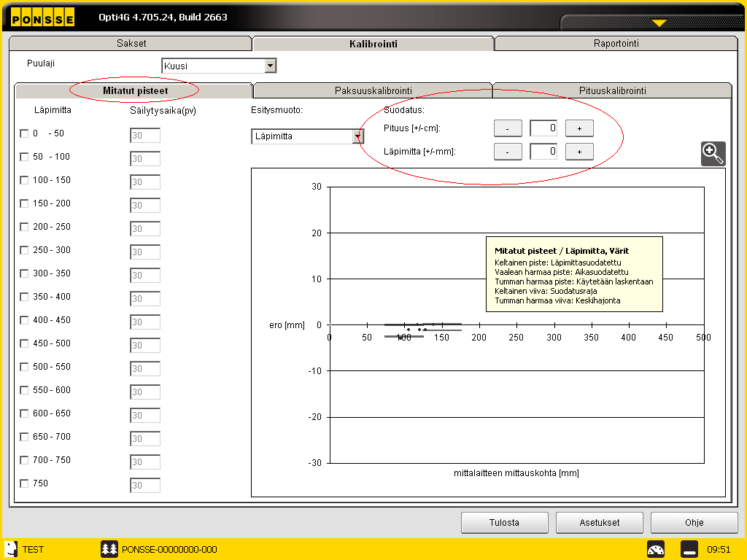Click the storage days field for 750

(x=145, y=485)
